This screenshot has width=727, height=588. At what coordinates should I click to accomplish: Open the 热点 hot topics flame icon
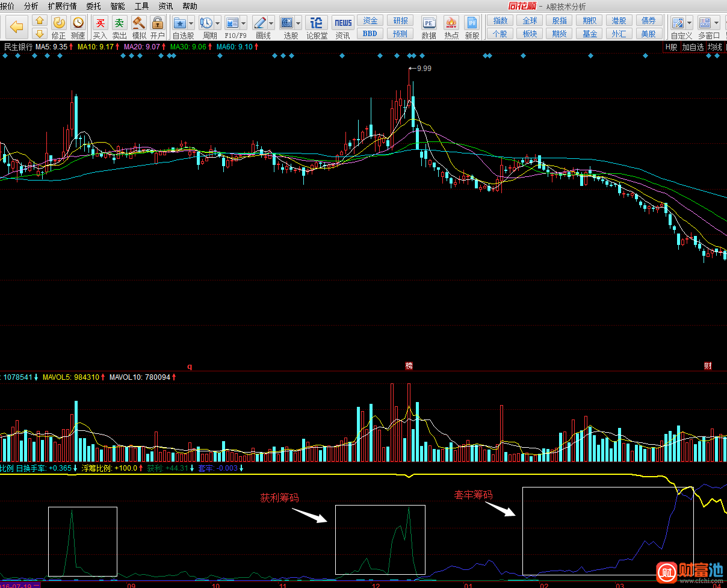click(x=451, y=27)
